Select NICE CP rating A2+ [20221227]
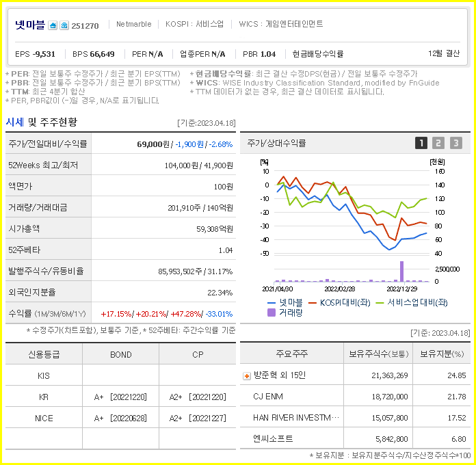This screenshot has height=465, width=476. (x=198, y=418)
